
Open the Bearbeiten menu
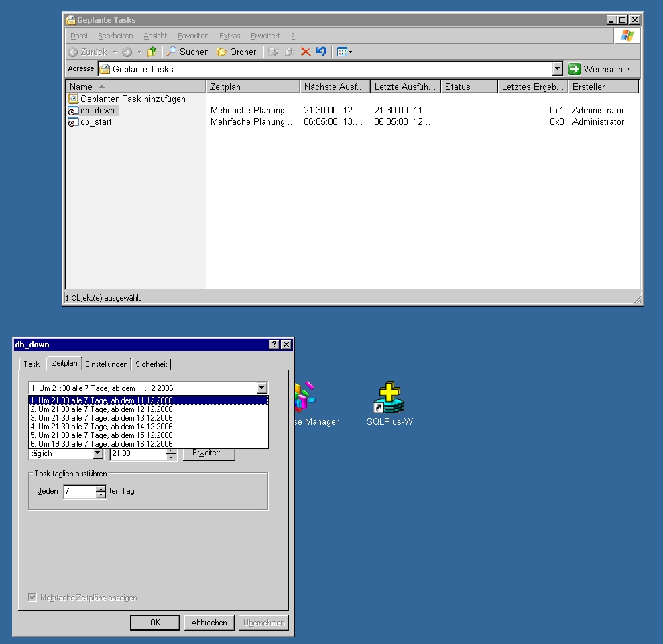(x=115, y=36)
